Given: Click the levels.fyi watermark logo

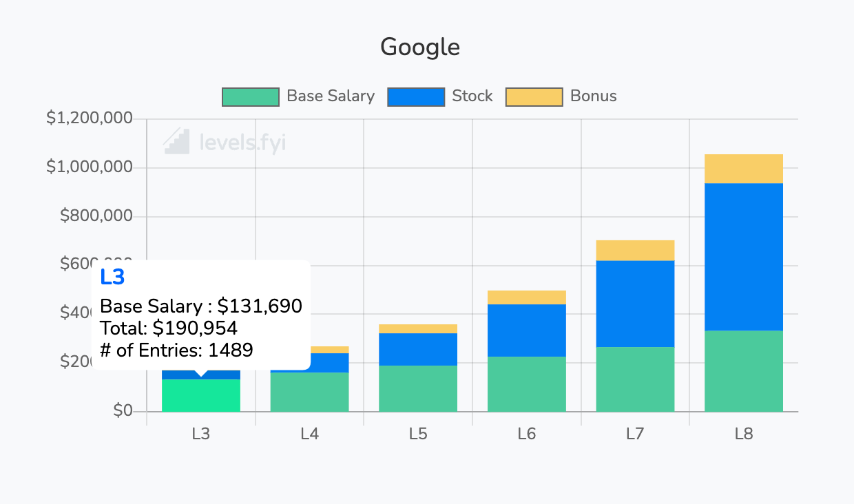Looking at the screenshot, I should [x=224, y=143].
